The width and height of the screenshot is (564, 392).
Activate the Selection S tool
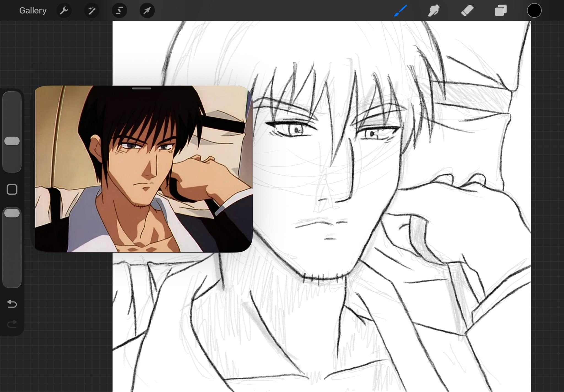pyautogui.click(x=119, y=10)
